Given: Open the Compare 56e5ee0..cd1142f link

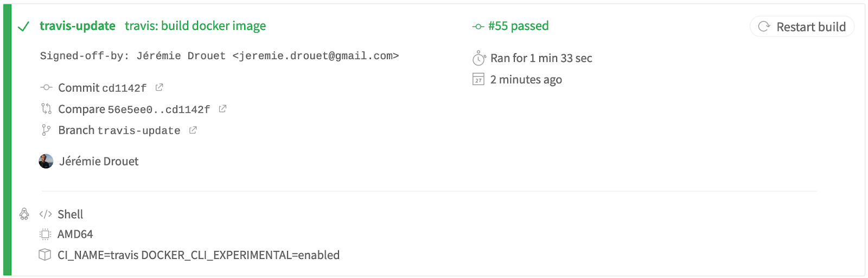Looking at the screenshot, I should [x=134, y=109].
